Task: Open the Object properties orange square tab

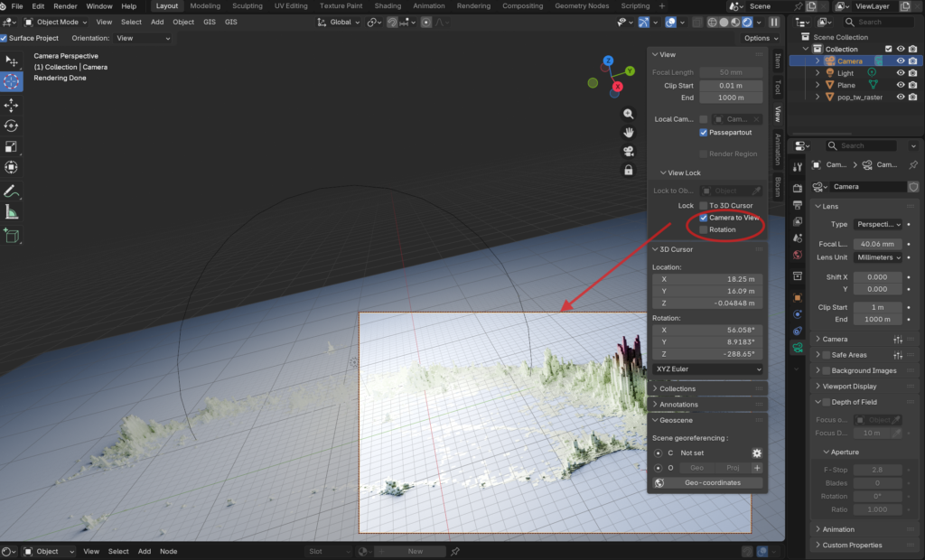Action: pos(798,297)
